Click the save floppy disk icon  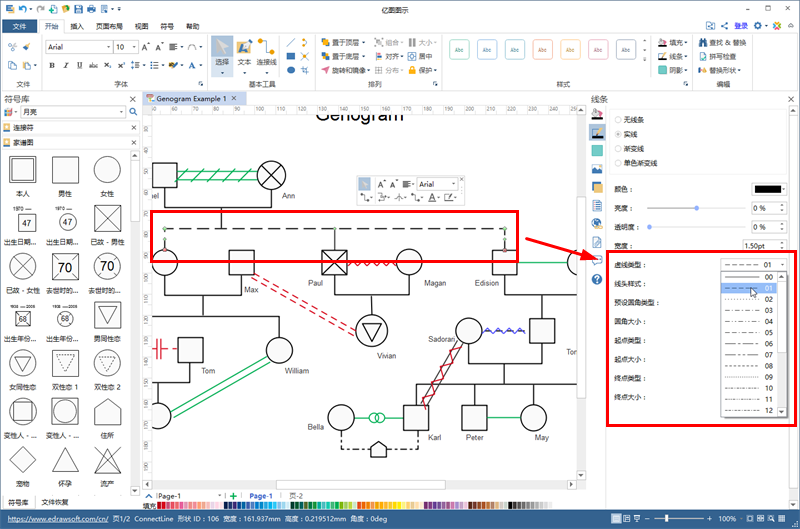point(79,9)
